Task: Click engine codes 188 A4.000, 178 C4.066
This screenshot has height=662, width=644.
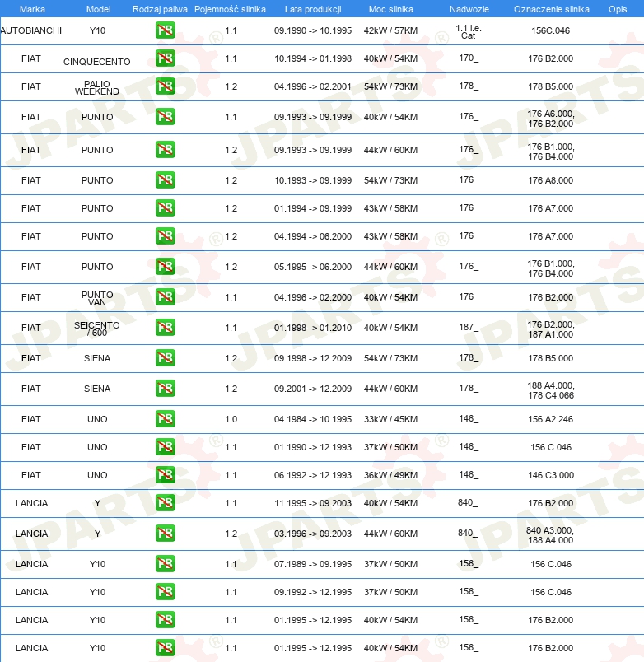Action: click(x=551, y=390)
